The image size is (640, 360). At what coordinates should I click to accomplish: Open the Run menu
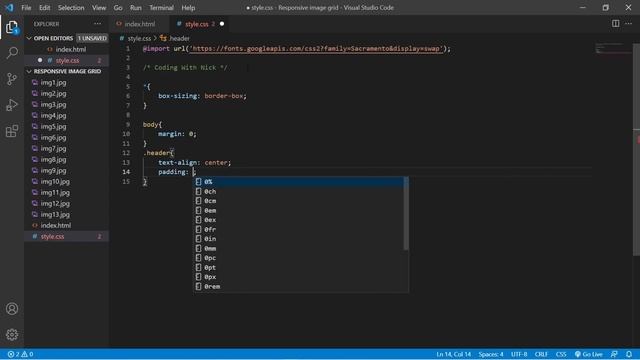pos(136,8)
